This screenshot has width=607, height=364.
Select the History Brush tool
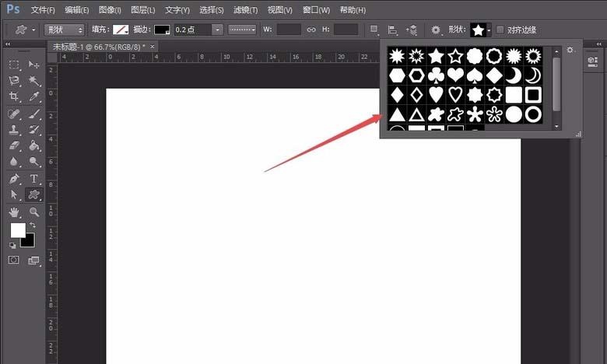pos(33,130)
